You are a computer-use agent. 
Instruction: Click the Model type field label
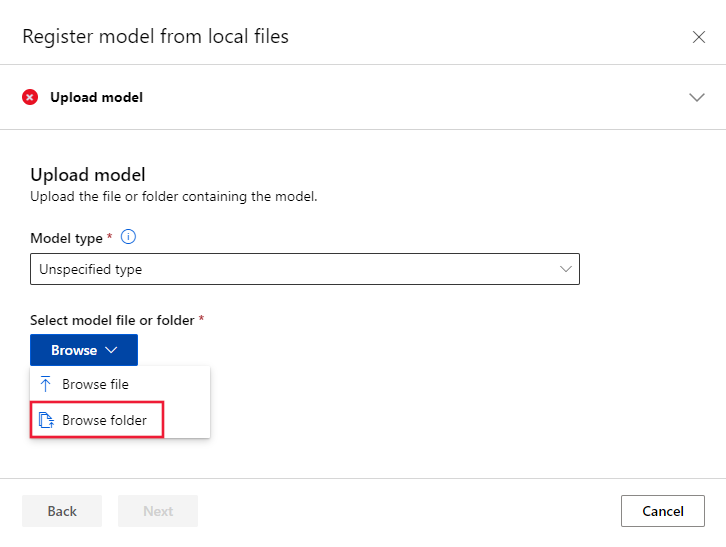pos(67,238)
